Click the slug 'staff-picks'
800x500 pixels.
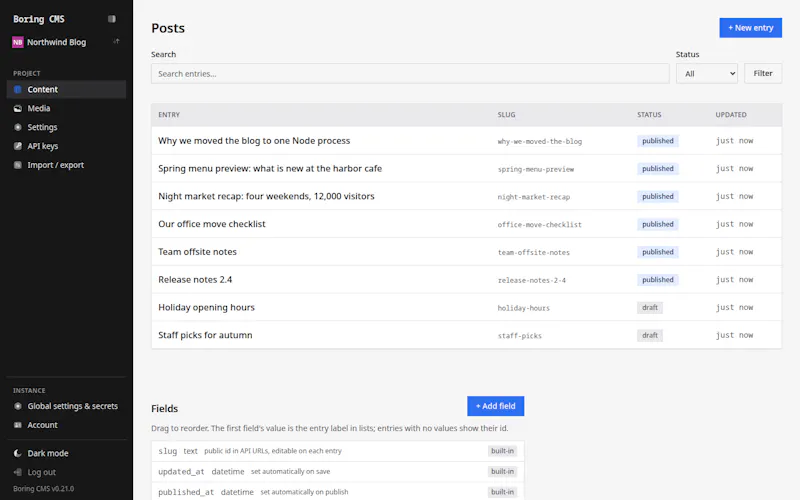(519, 336)
